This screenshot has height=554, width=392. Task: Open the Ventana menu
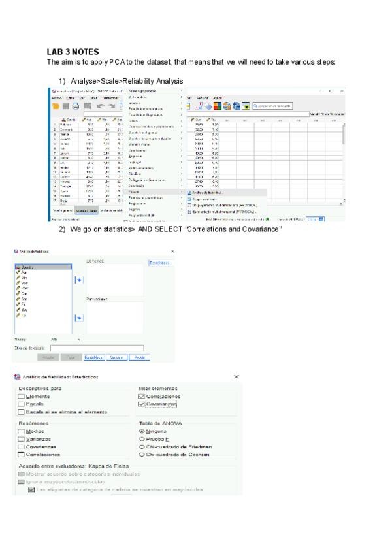pos(203,98)
